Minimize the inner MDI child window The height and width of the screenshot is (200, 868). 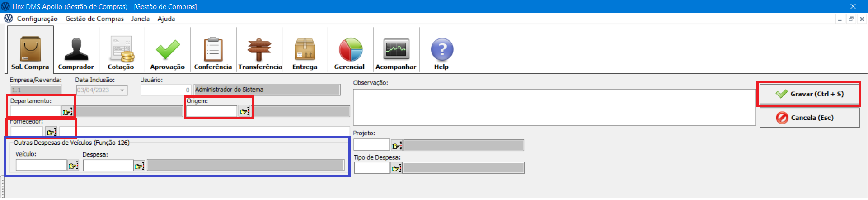coord(840,19)
